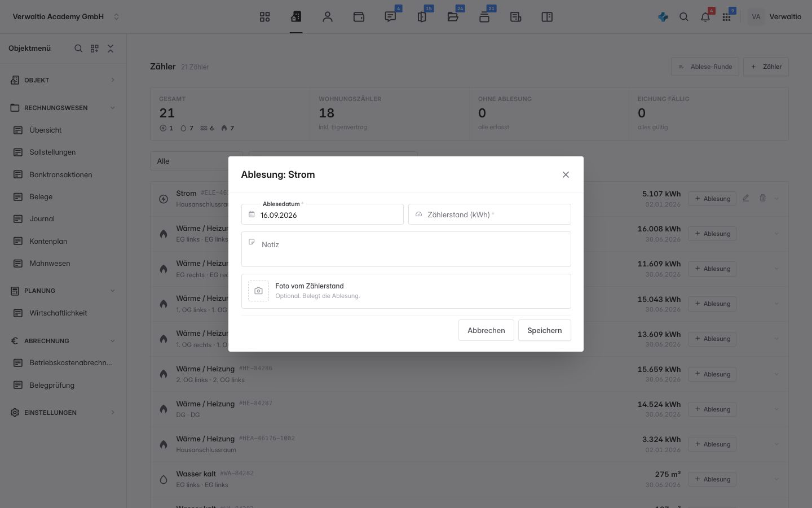Collapse the RECHNUNGSWESEN sidebar section

pyautogui.click(x=63, y=108)
